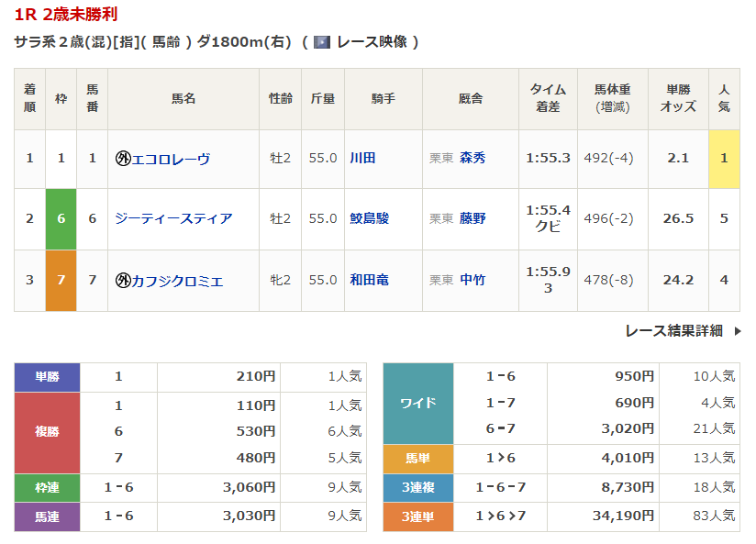756x544 pixels.
Task: Click the race video icon next to レース映像
Action: (x=321, y=42)
